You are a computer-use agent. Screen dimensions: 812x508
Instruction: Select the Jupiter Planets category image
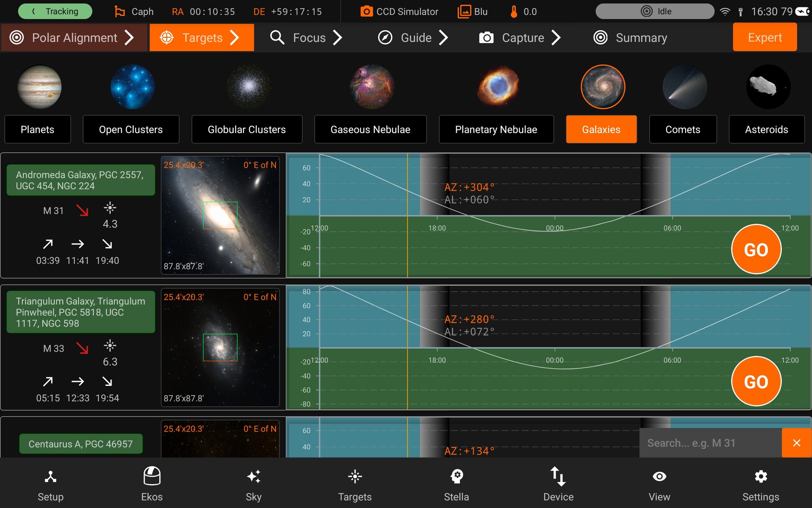click(39, 87)
